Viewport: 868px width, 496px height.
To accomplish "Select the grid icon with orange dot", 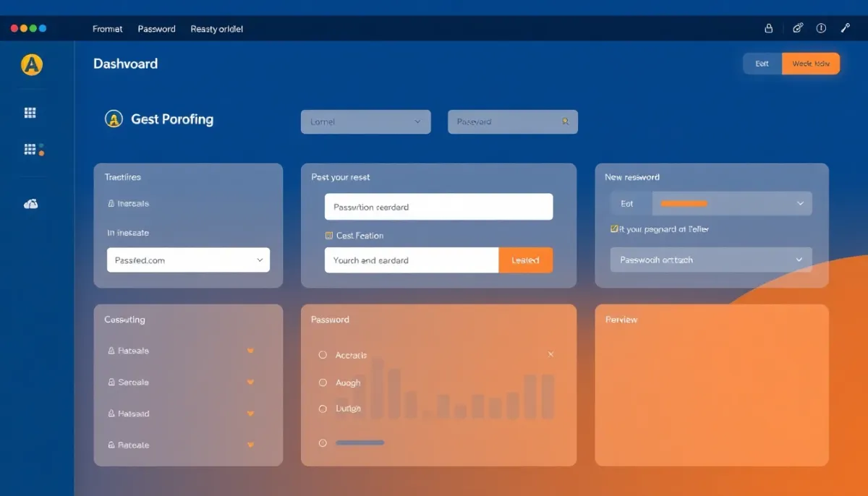I will click(x=33, y=150).
